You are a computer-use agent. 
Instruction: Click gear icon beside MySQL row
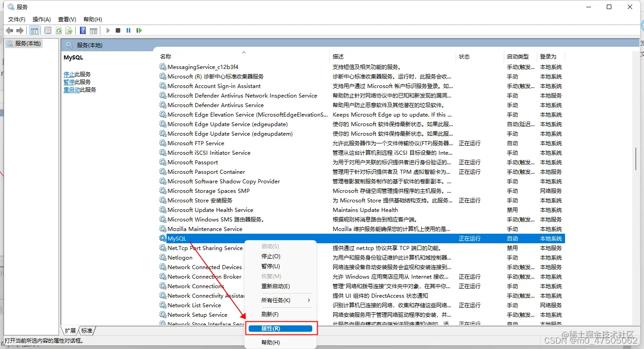coord(162,238)
